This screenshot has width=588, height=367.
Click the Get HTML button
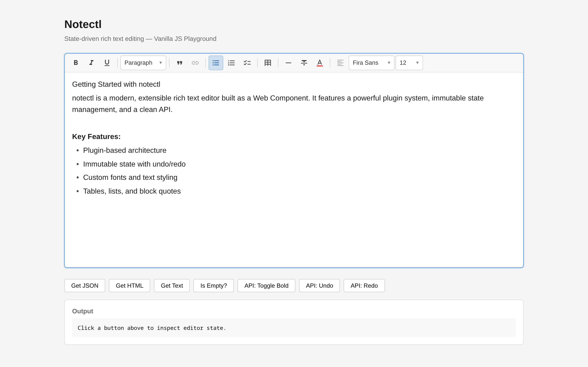click(x=130, y=286)
